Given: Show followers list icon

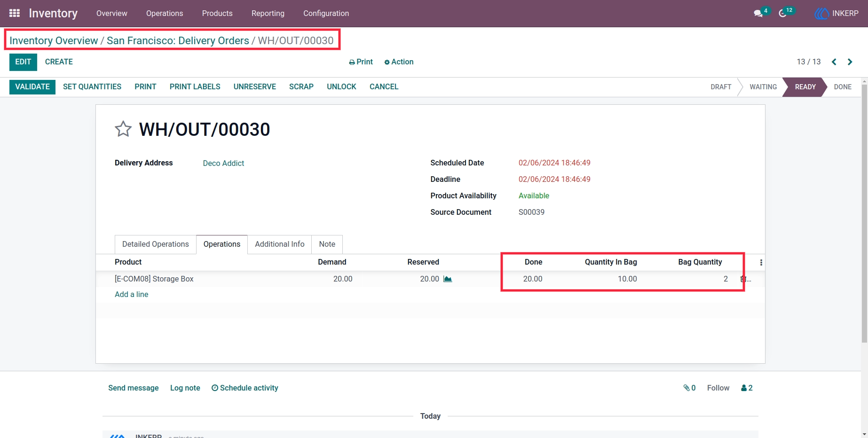Looking at the screenshot, I should tap(747, 388).
